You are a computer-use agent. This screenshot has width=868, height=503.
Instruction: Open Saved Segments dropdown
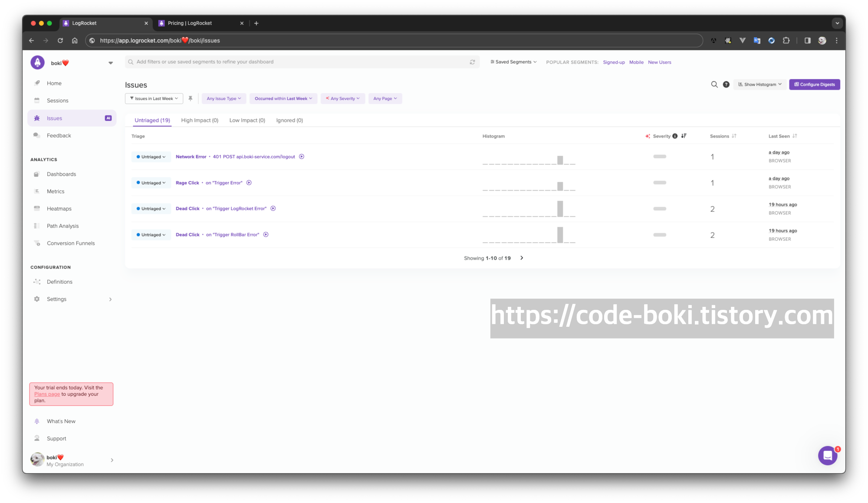(x=513, y=62)
